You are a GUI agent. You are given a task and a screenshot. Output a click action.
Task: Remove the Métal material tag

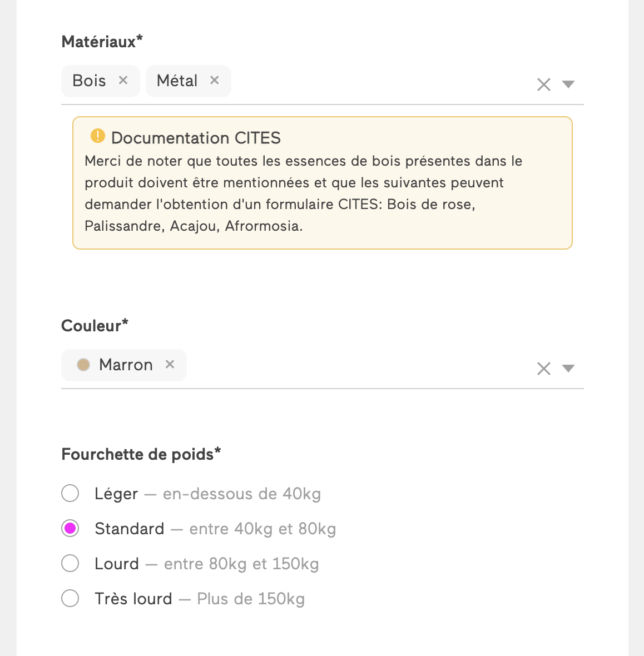click(214, 80)
